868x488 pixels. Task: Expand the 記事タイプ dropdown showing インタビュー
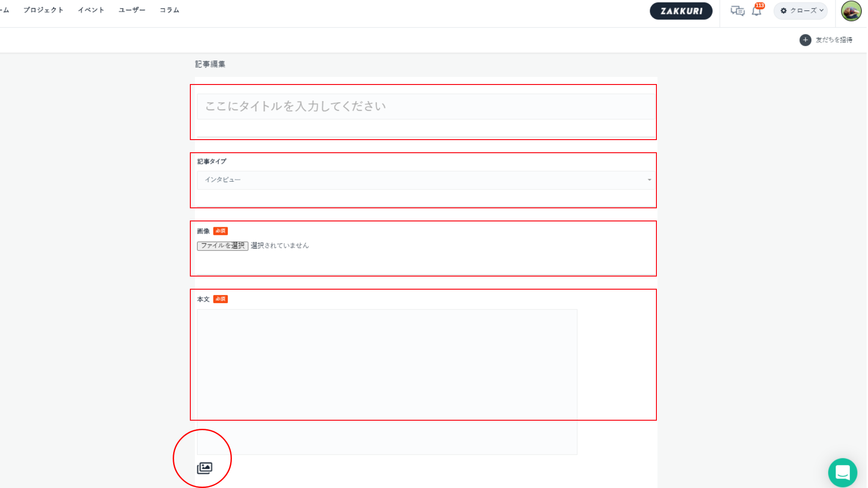coord(425,180)
